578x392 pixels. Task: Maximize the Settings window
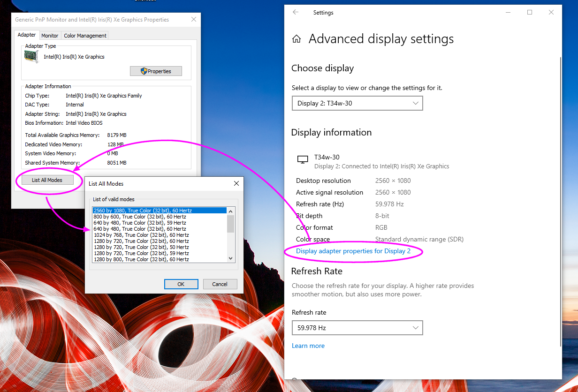(530, 13)
